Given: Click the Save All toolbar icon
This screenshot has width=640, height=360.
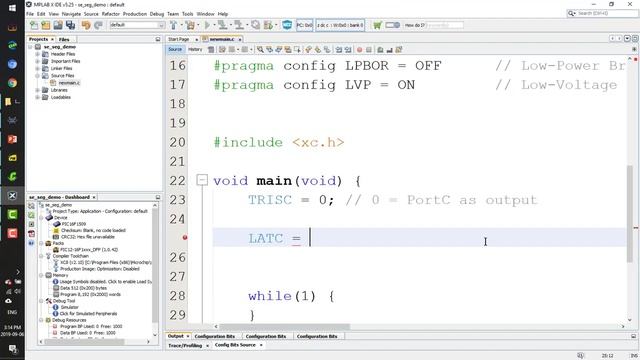Looking at the screenshot, I should [71, 25].
